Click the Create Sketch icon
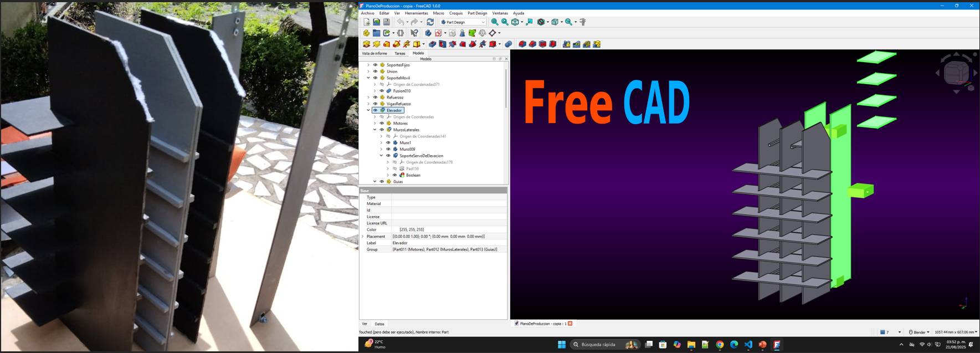The width and height of the screenshot is (980, 353). click(x=438, y=33)
